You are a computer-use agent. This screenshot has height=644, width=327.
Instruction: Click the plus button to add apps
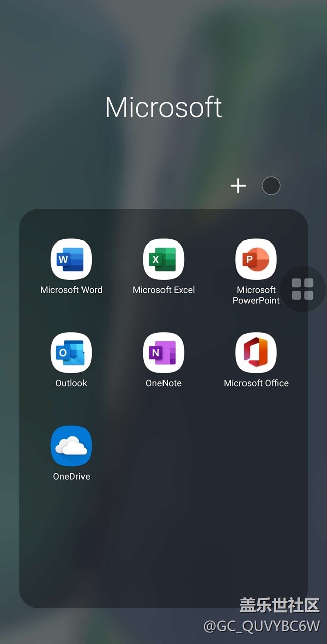coord(238,186)
